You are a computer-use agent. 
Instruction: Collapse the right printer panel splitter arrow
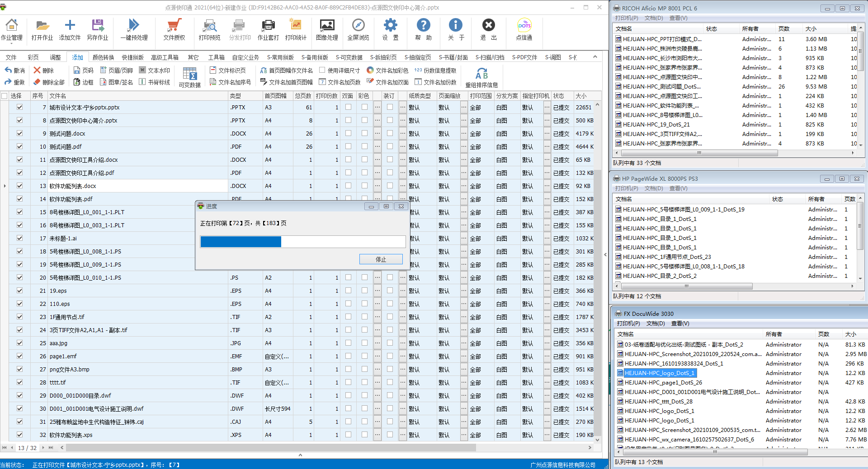(605, 255)
